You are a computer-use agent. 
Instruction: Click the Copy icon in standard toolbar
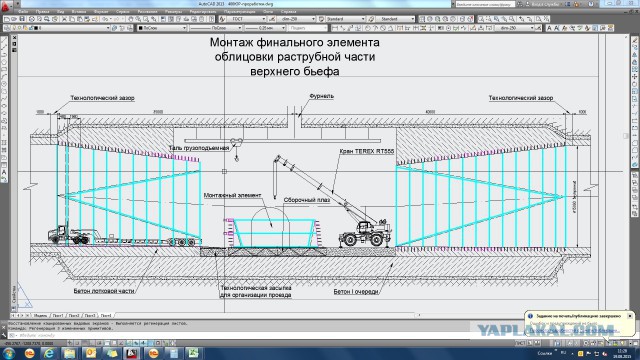point(72,19)
